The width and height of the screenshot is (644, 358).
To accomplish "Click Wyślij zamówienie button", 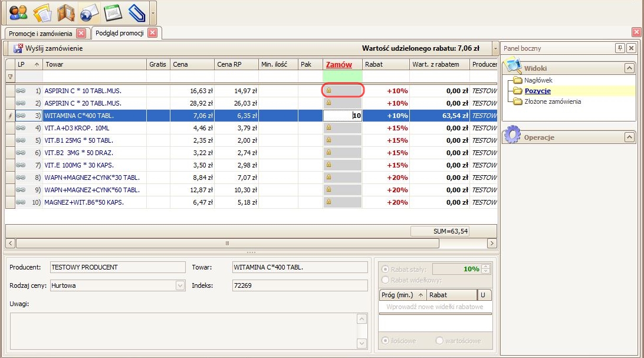I will point(49,48).
